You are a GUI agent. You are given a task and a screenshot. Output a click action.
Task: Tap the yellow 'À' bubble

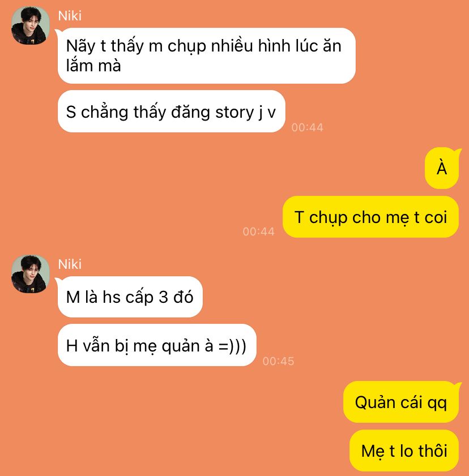(x=442, y=168)
